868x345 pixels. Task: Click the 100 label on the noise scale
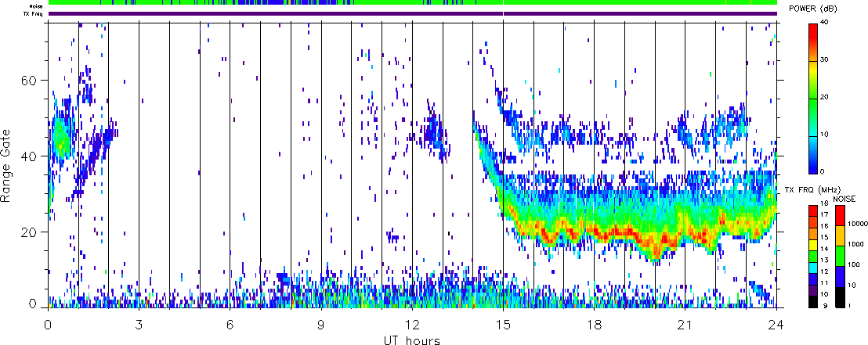[853, 265]
